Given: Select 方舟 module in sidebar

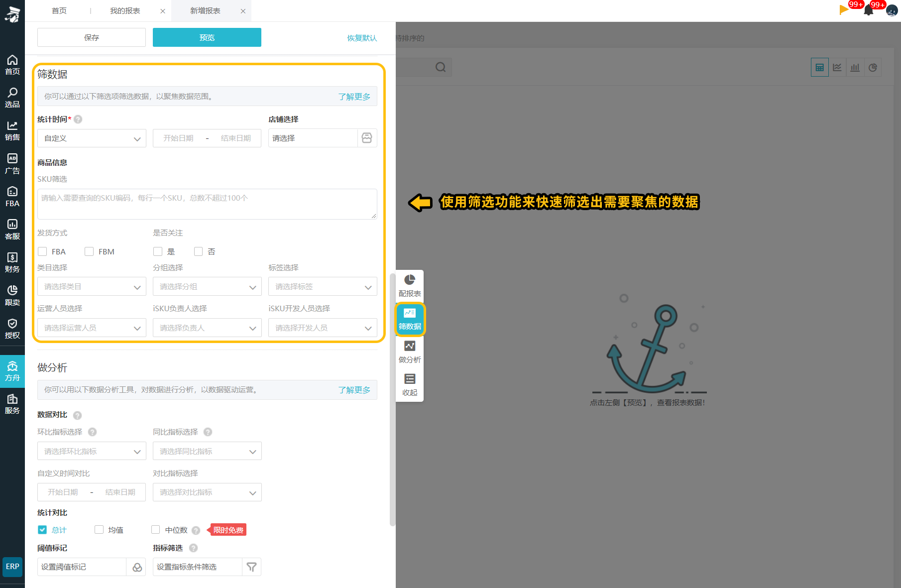Looking at the screenshot, I should (12, 371).
